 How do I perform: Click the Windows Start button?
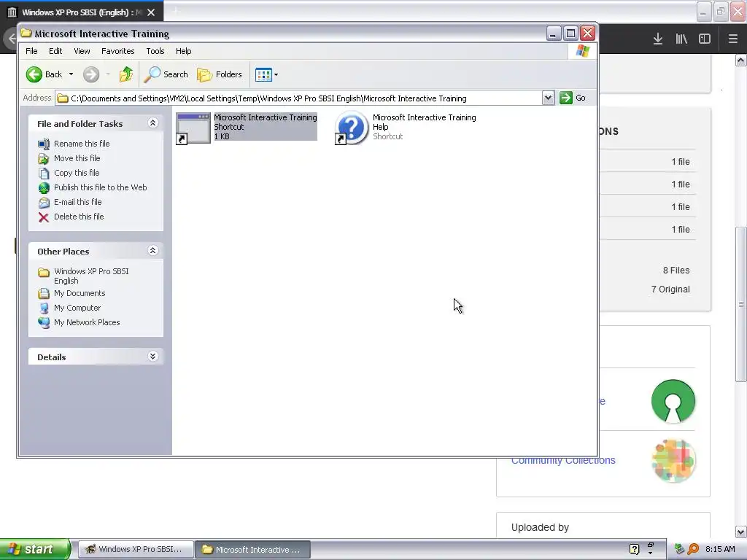click(35, 549)
